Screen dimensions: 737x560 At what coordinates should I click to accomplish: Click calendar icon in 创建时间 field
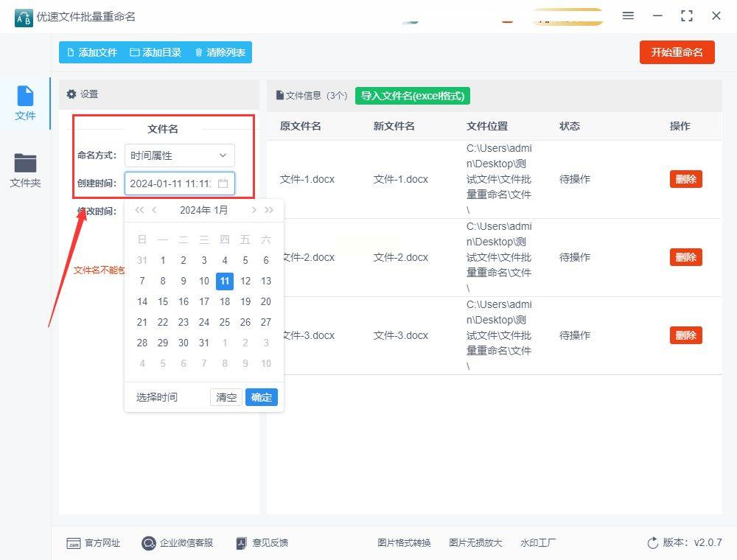point(223,183)
